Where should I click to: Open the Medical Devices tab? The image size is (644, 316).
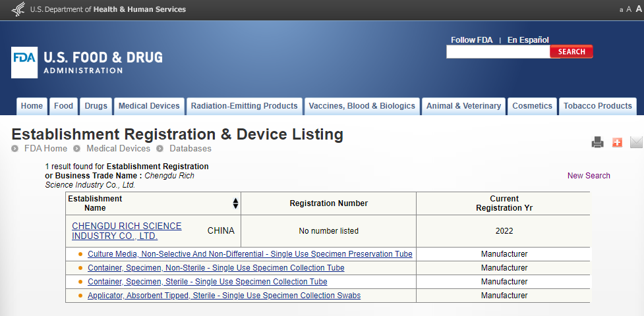(149, 106)
